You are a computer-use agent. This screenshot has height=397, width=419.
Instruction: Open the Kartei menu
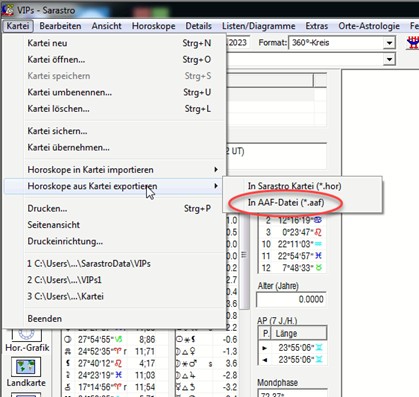click(18, 26)
